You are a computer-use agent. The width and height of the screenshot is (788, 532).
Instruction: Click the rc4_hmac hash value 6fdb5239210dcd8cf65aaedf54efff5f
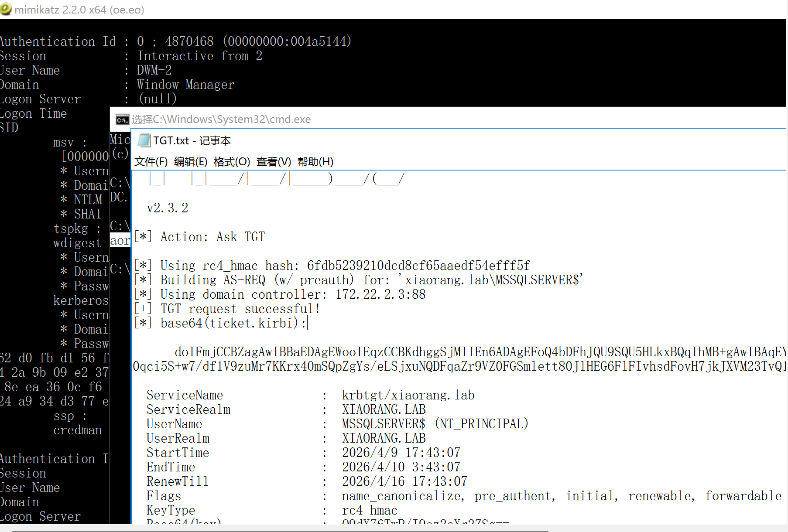pyautogui.click(x=418, y=266)
